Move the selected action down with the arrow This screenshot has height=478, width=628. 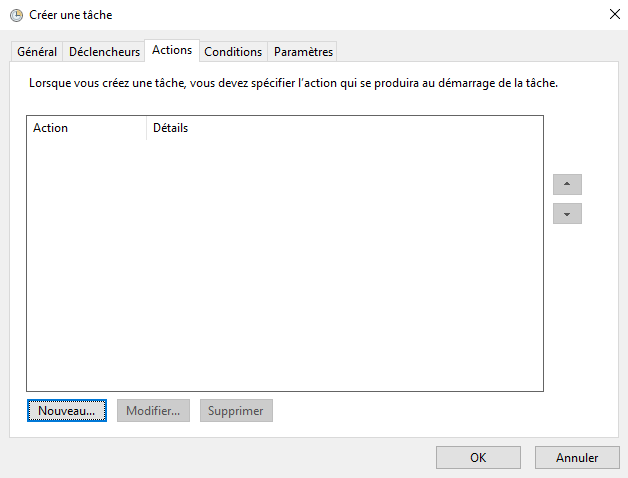click(567, 214)
